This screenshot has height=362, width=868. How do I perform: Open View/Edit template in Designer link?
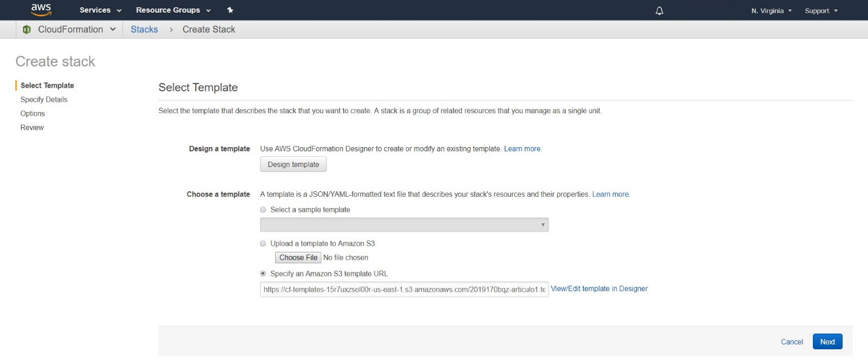point(599,289)
